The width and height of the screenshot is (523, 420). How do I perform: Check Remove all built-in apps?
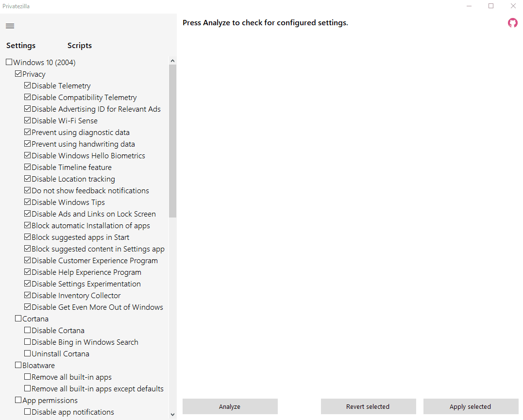pyautogui.click(x=27, y=377)
